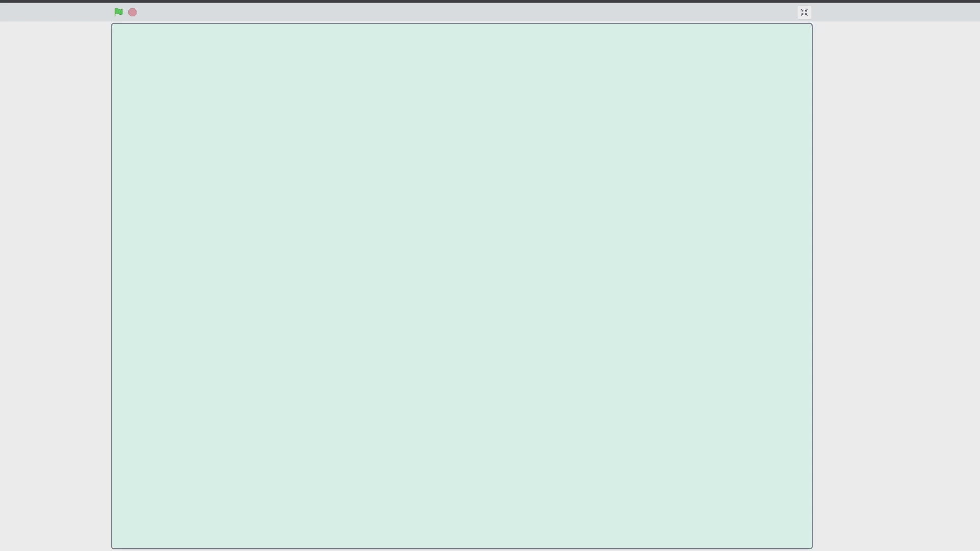This screenshot has height=551, width=980.
Task: Toggle project running with the green flag
Action: pos(118,12)
